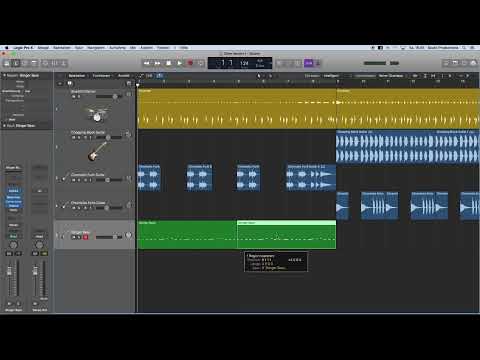480x360 pixels.
Task: Open the Note Pads button
Action: 455,63
